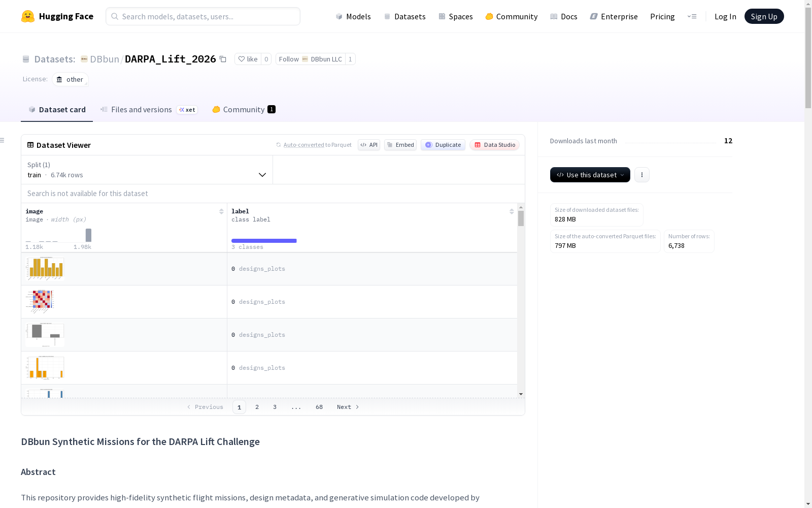Focus the search models, datasets, users field
This screenshot has width=812, height=508.
coord(203,16)
